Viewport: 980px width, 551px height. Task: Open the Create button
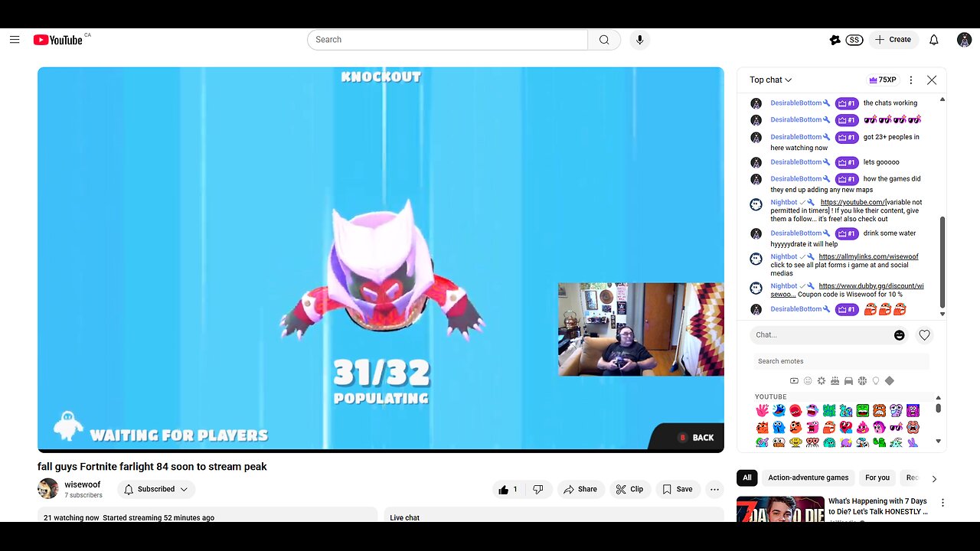click(893, 40)
